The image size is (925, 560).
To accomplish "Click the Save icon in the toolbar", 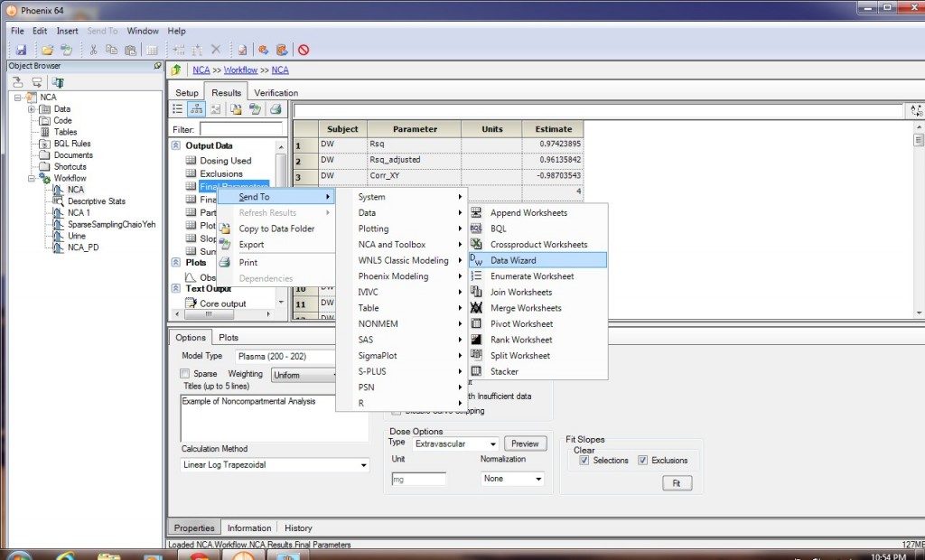I will (x=21, y=50).
